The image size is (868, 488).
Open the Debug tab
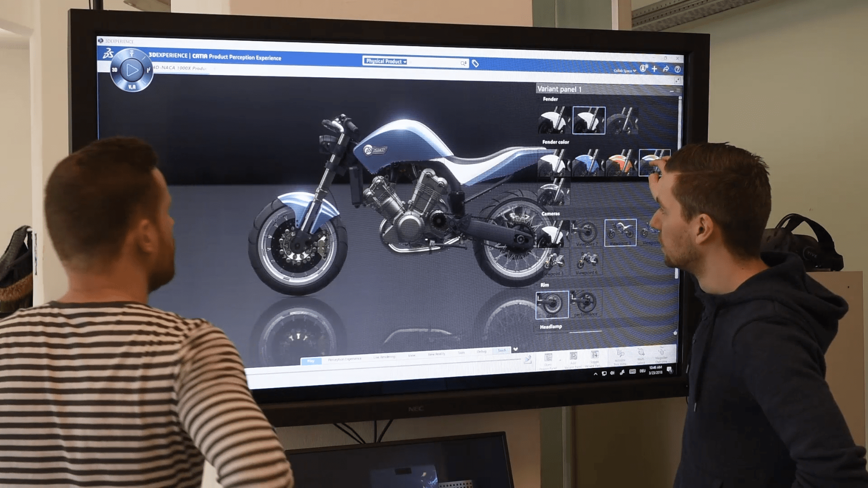coord(482,352)
